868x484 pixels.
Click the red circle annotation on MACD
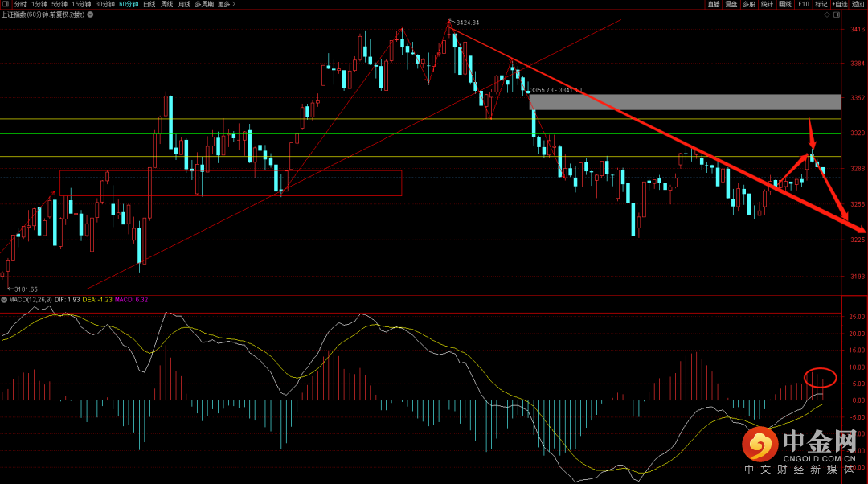click(820, 376)
